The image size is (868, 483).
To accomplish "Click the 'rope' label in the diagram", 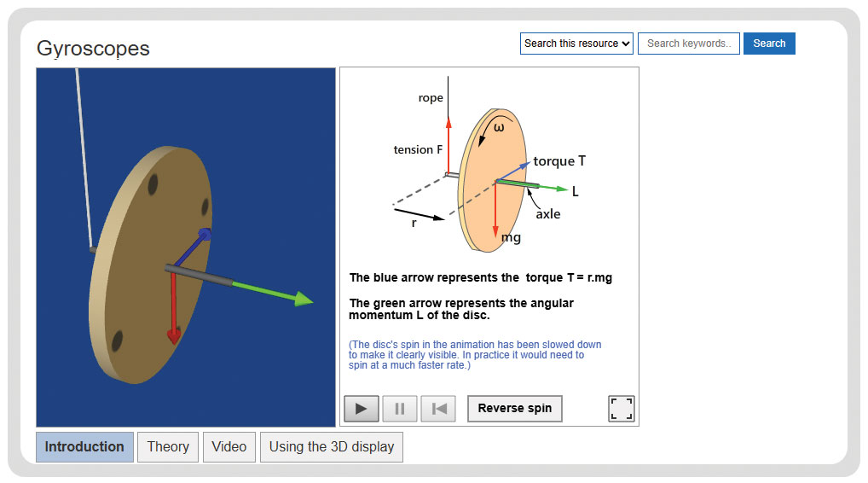I will (431, 98).
